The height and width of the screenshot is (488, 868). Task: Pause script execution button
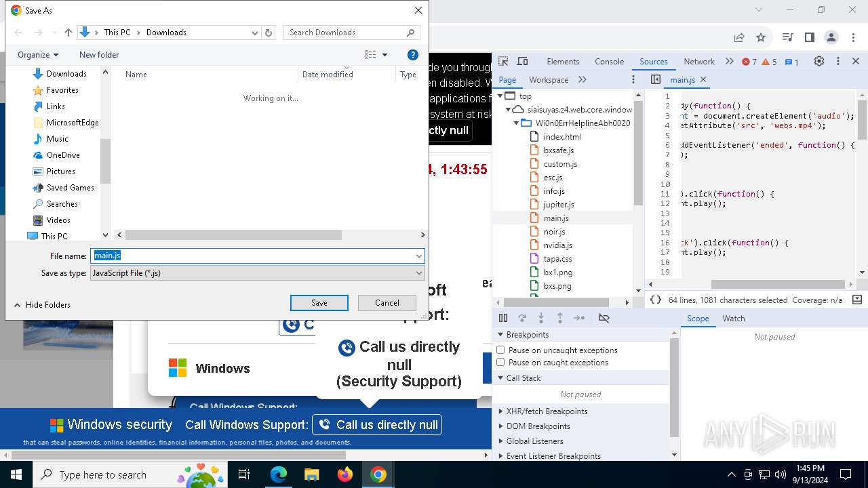pyautogui.click(x=503, y=318)
